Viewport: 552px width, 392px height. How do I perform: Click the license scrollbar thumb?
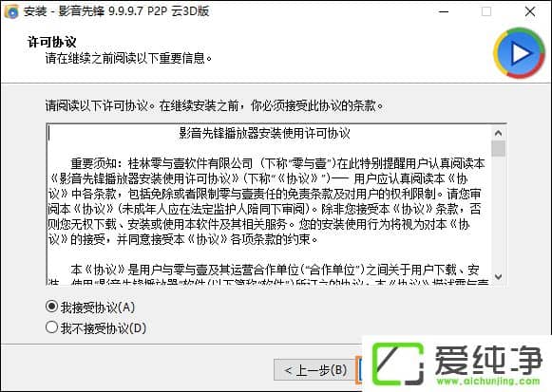[x=498, y=148]
